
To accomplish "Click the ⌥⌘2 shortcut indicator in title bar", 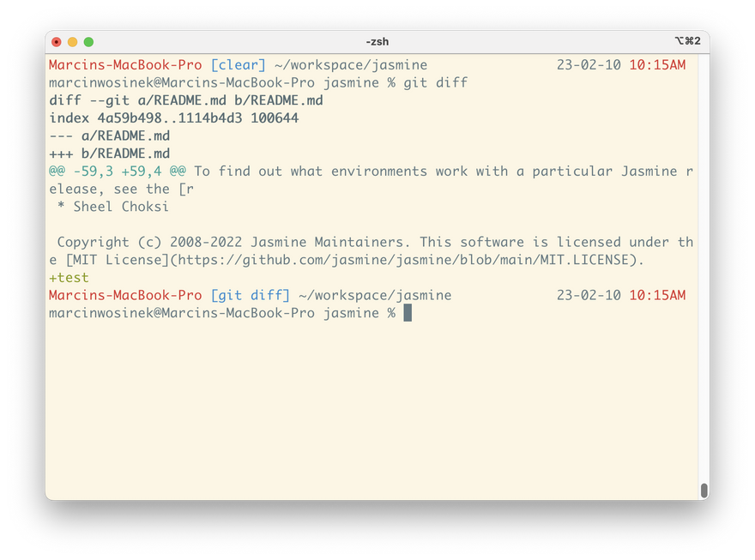I will (x=688, y=41).
